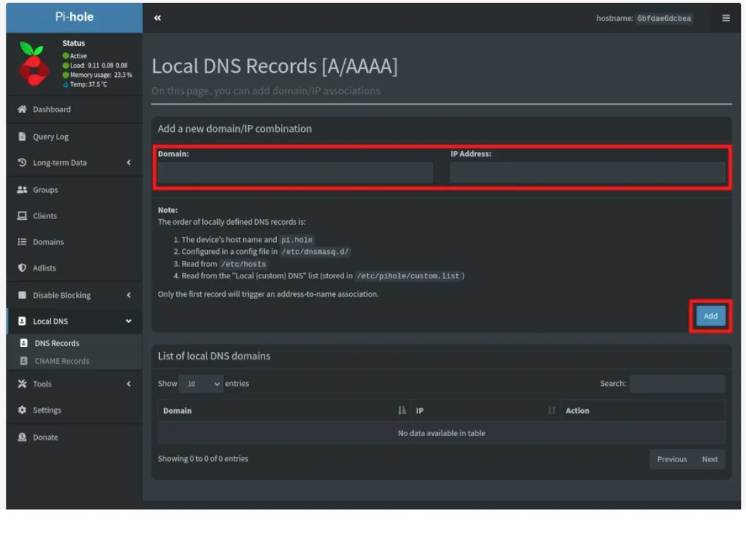Image resolution: width=746 pixels, height=560 pixels.
Task: Expand the Tools submenu
Action: tap(42, 383)
